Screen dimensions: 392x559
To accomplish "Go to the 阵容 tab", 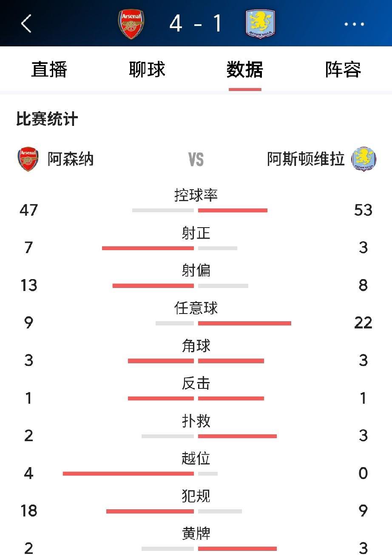I will click(343, 70).
